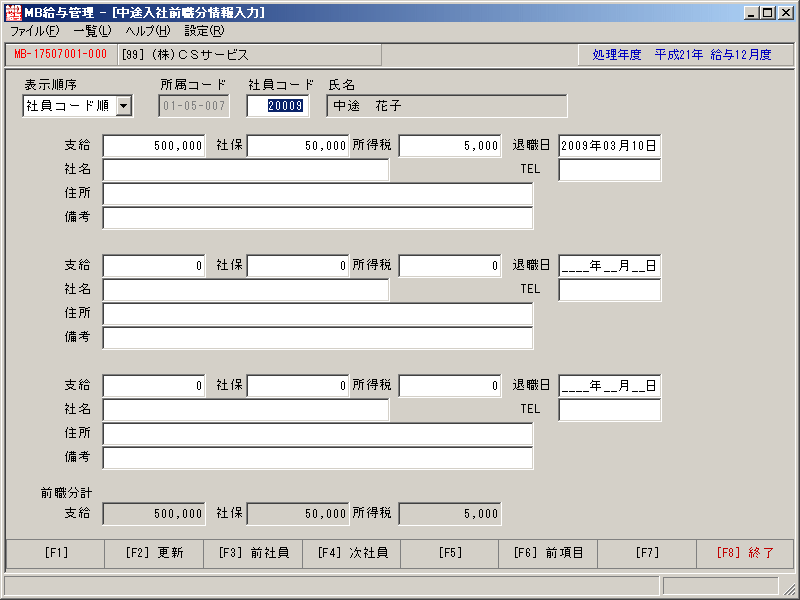The width and height of the screenshot is (800, 600).
Task: Click the 所得税 field of the third previous-job entry
Action: [x=449, y=386]
